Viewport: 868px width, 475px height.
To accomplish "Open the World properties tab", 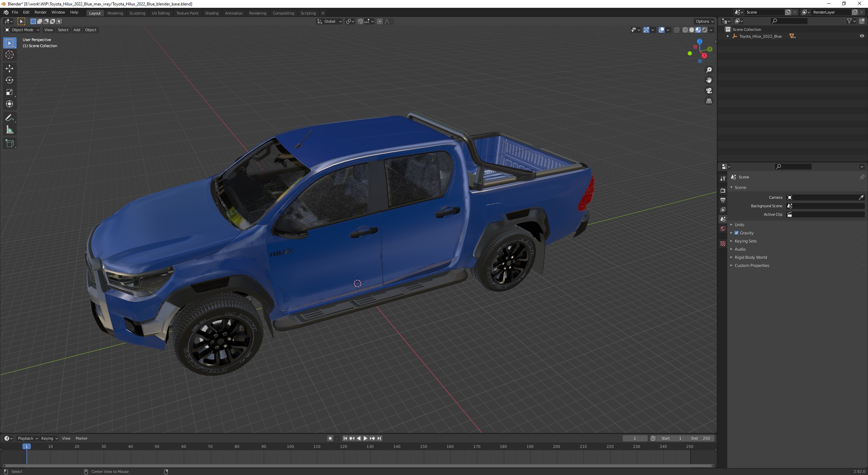I will click(723, 229).
